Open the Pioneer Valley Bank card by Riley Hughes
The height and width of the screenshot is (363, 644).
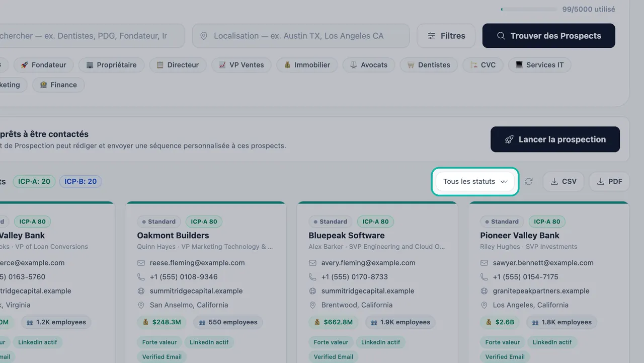(520, 235)
